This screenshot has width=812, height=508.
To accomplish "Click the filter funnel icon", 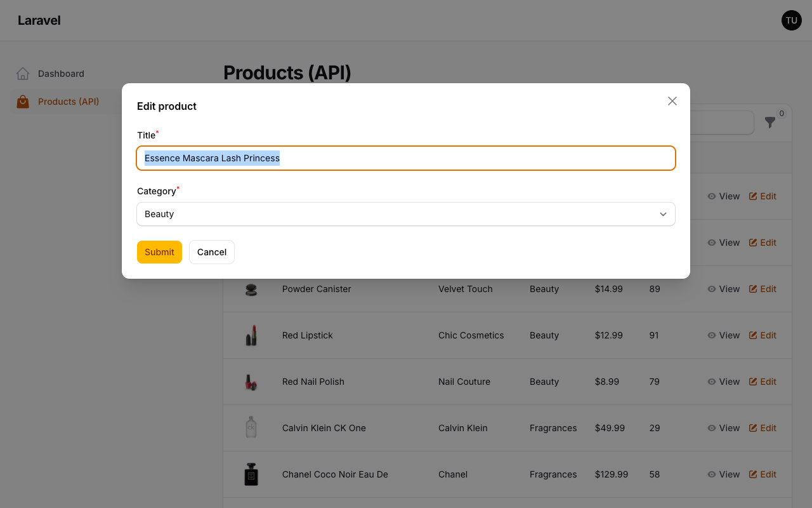I will [770, 123].
